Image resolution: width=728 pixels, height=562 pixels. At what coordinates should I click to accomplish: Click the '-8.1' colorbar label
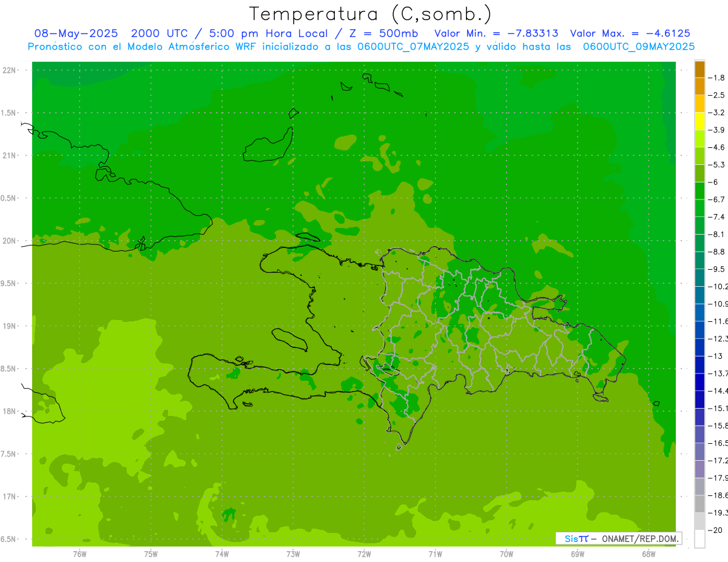click(x=716, y=234)
